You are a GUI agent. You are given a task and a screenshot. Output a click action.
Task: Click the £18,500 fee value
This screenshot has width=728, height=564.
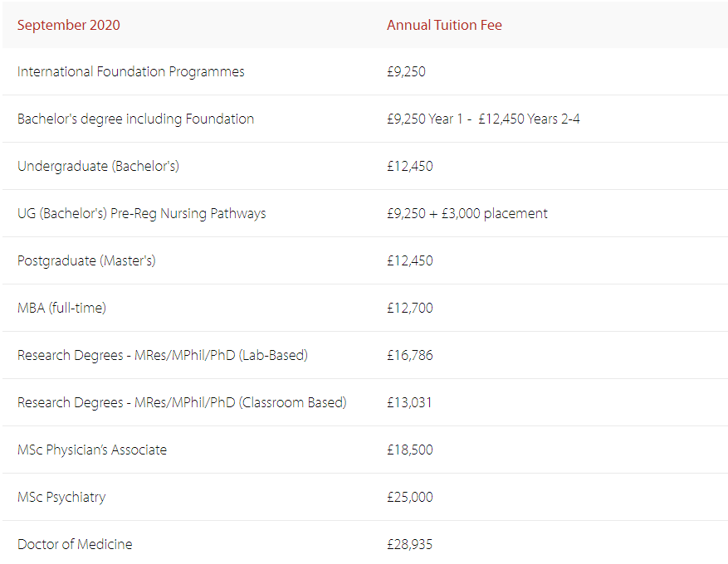tap(410, 450)
